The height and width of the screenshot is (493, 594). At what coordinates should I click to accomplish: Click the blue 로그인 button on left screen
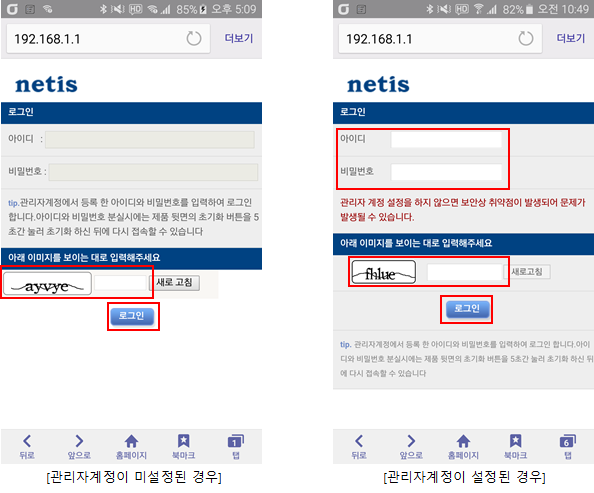[x=132, y=316]
